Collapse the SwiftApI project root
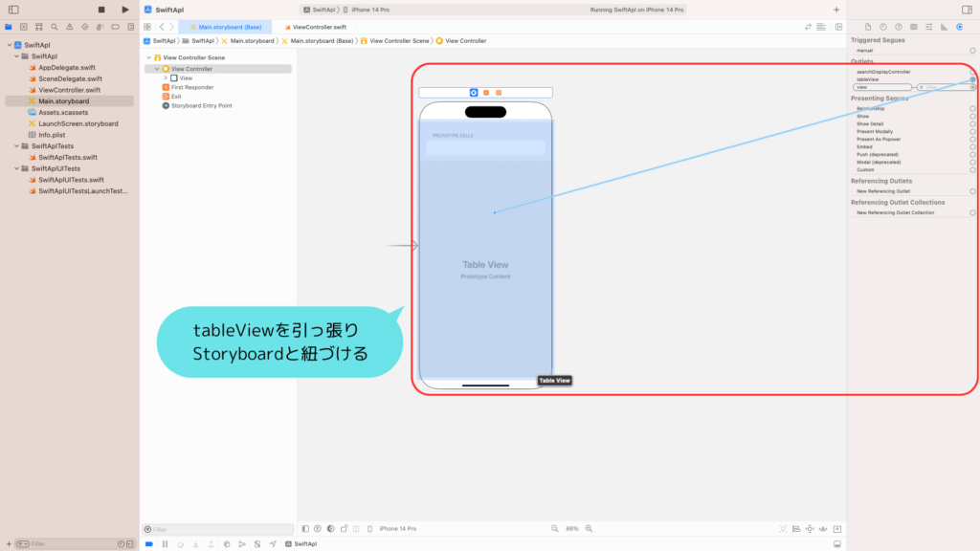The height and width of the screenshot is (551, 980). pyautogui.click(x=10, y=45)
